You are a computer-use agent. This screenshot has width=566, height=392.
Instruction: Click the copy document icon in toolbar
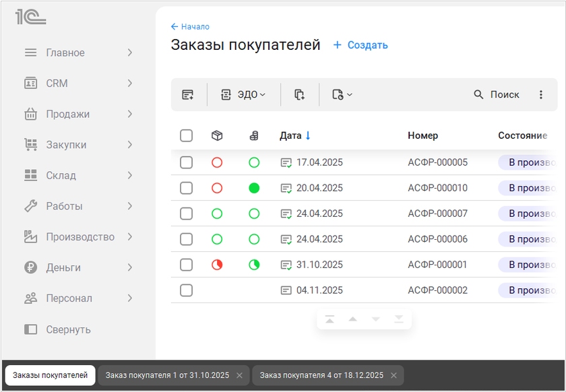click(x=300, y=95)
